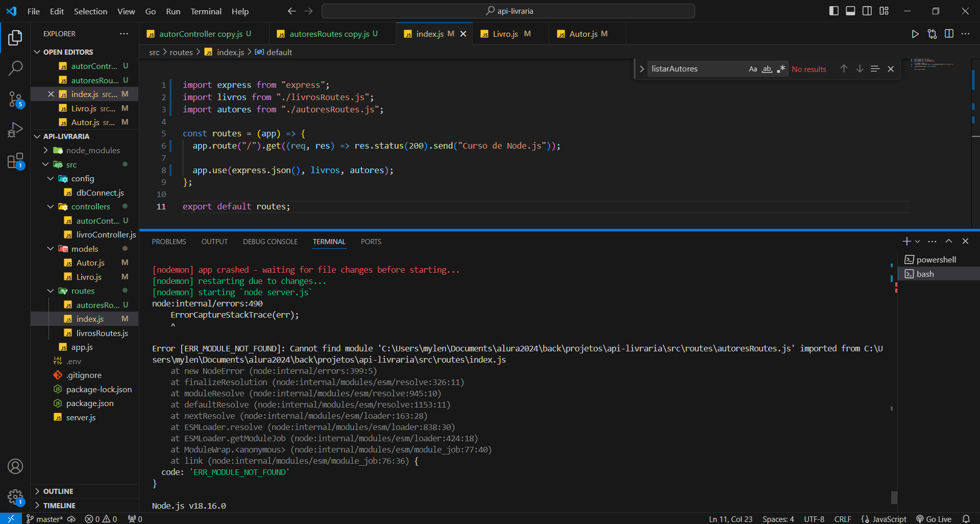Toggle Find in Selection option
980x524 pixels.
(x=875, y=68)
